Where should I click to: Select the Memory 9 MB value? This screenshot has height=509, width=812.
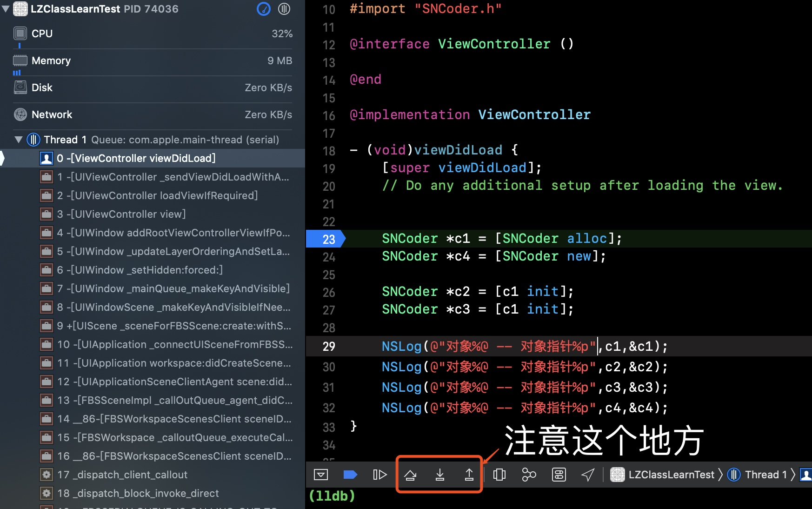280,60
